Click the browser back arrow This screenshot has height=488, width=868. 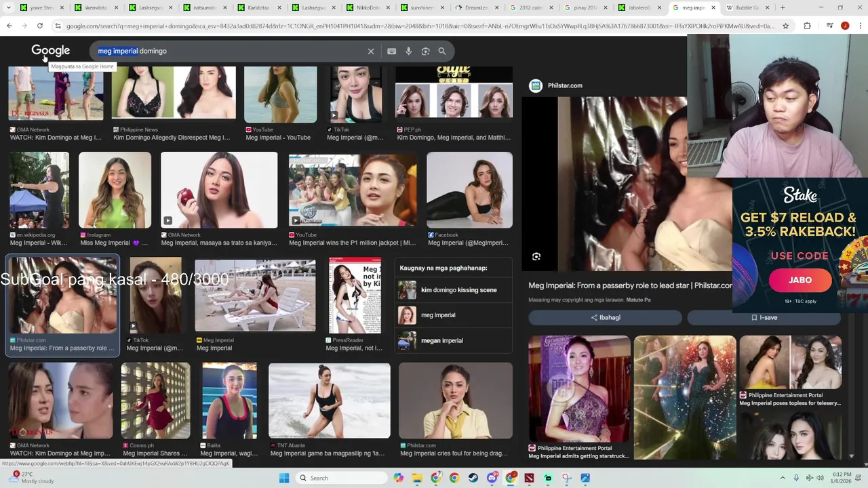point(9,26)
